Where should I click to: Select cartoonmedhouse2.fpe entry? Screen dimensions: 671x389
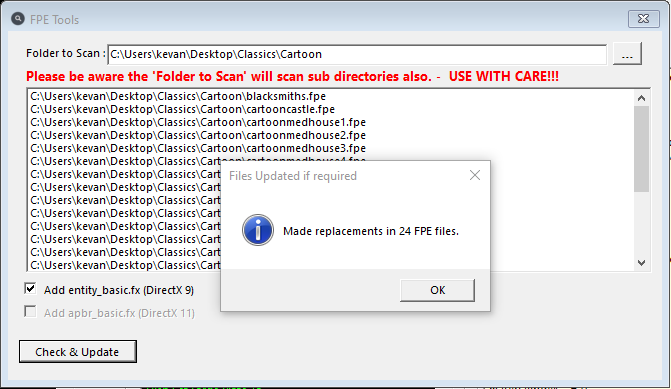pos(198,135)
